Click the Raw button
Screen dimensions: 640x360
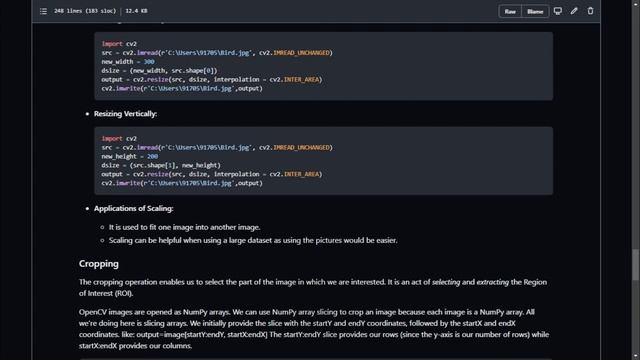(x=510, y=11)
